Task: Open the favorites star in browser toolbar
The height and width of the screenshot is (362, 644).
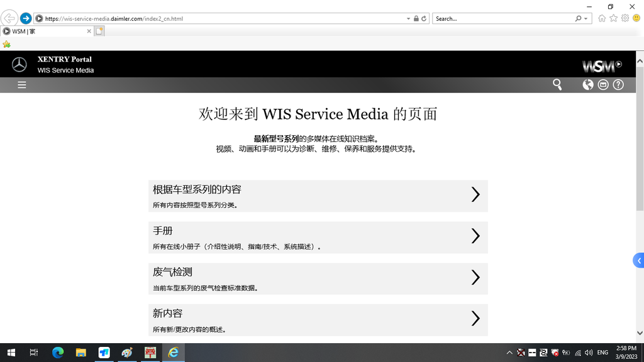Action: click(x=613, y=18)
